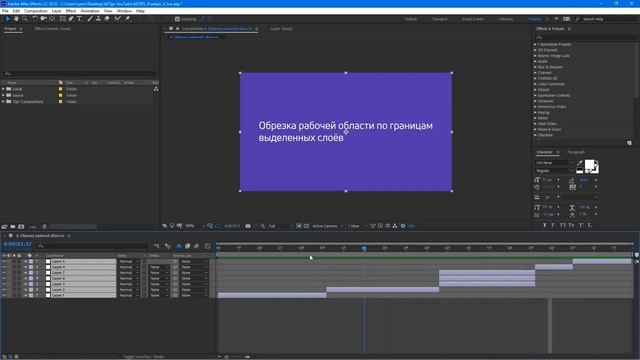Select the Small Screen workspace
640x360 pixels.
473,19
